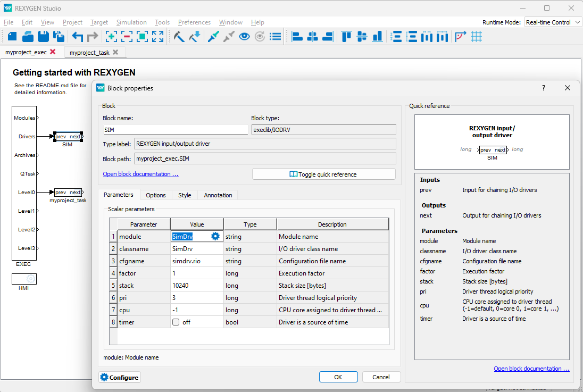Viewport: 583px width, 392px height.
Task: Click the horizontal distribute icon with one wide marker
Action: (443, 37)
